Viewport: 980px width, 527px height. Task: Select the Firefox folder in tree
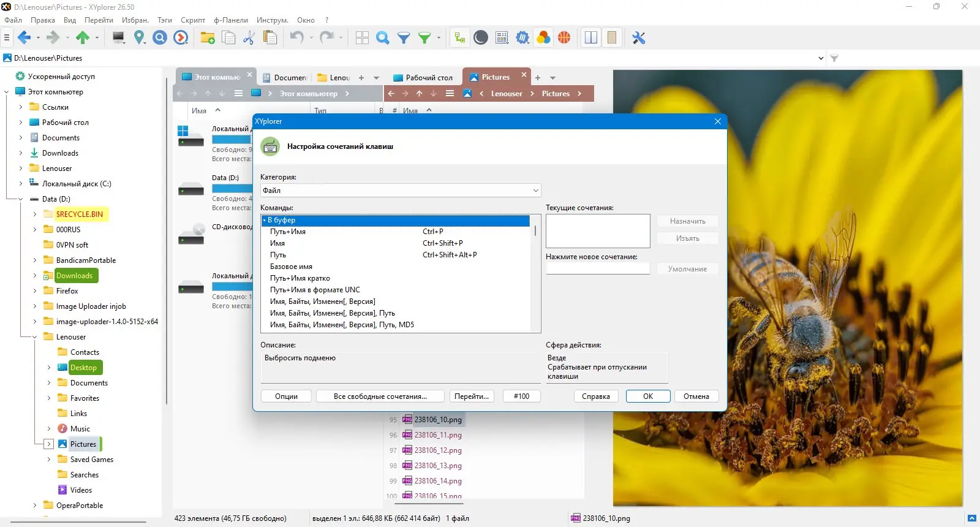point(67,291)
